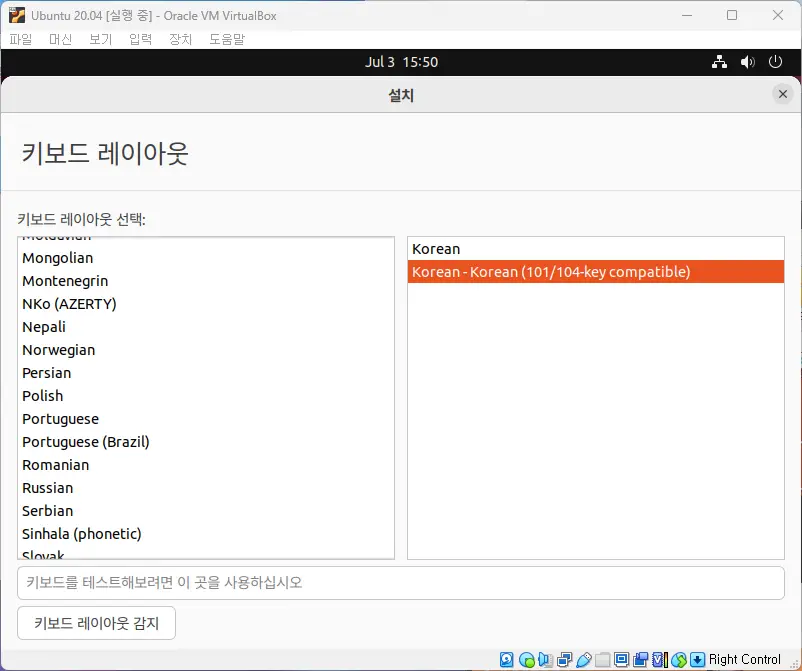Click the keyboard capture arrow icon
The width and height of the screenshot is (802, 671).
click(698, 660)
